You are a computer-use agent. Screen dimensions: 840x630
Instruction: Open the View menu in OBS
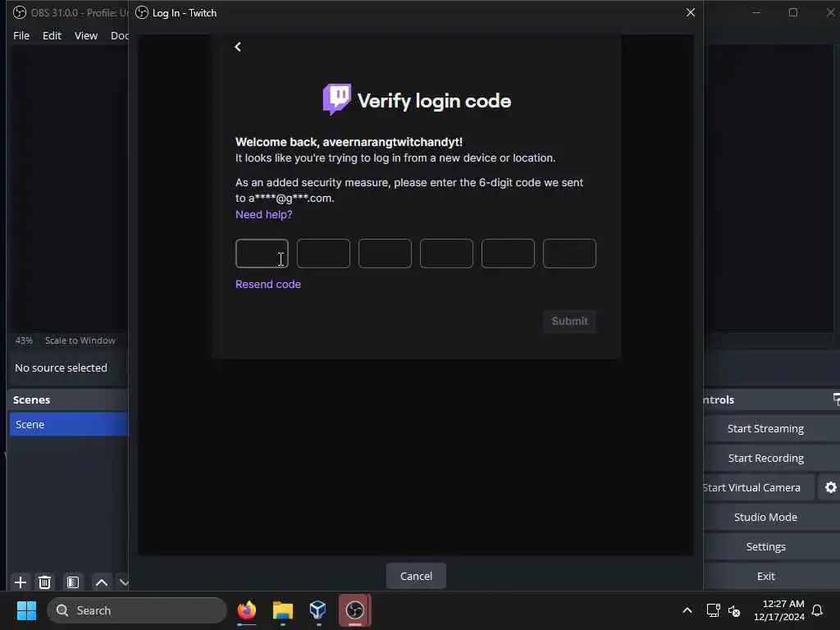click(85, 35)
